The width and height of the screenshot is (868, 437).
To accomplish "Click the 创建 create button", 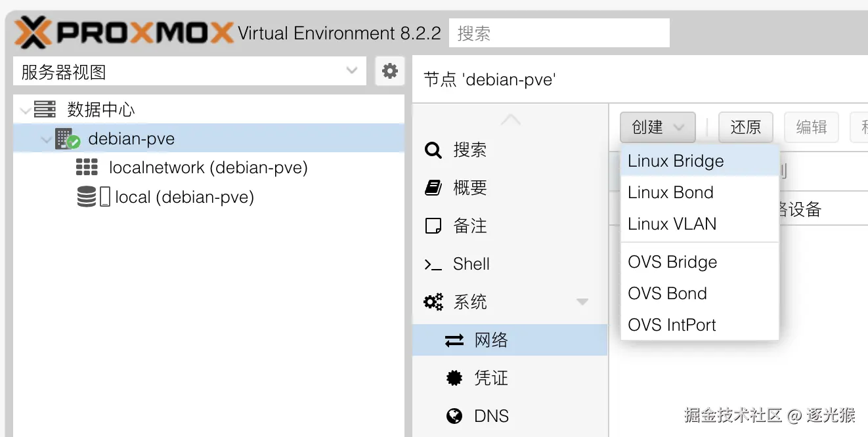I will coord(657,127).
